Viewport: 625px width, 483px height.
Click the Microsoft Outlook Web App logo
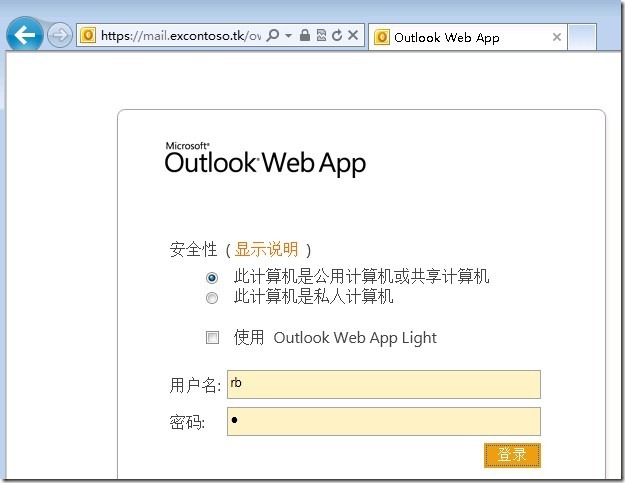click(265, 160)
